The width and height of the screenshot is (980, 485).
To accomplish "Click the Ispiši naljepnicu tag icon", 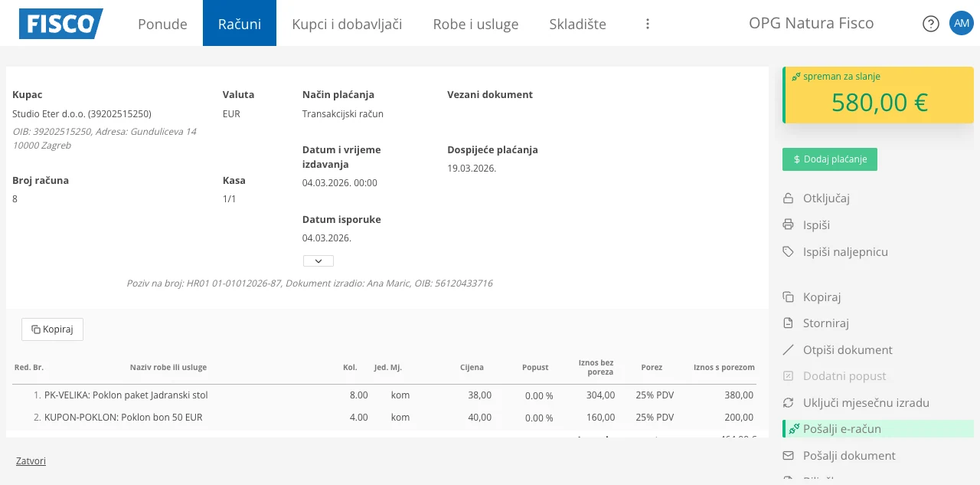I will tap(787, 251).
